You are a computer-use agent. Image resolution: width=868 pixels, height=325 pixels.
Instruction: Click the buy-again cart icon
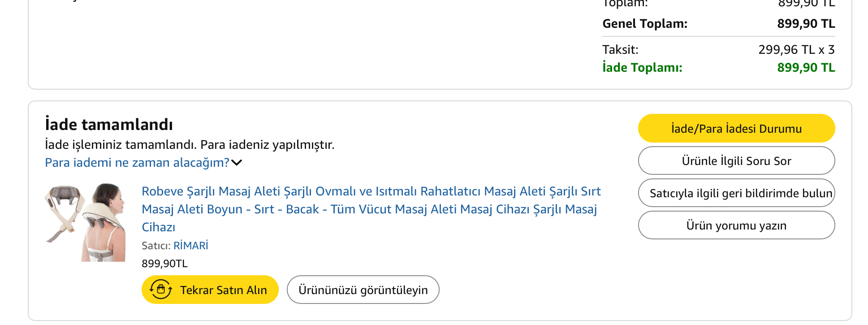pos(160,290)
